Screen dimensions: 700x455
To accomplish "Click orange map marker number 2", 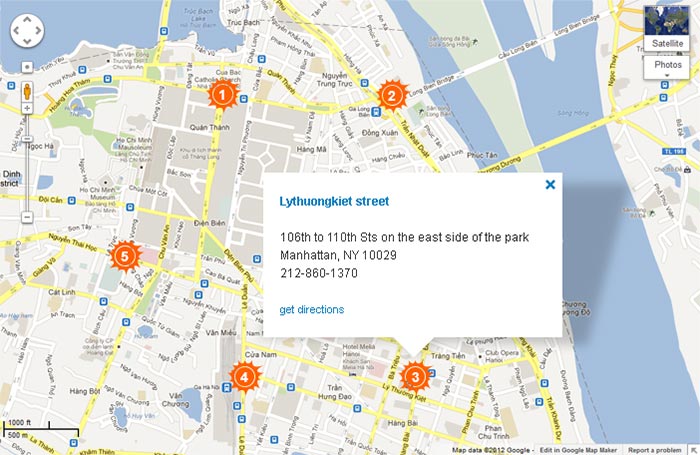I will 392,96.
